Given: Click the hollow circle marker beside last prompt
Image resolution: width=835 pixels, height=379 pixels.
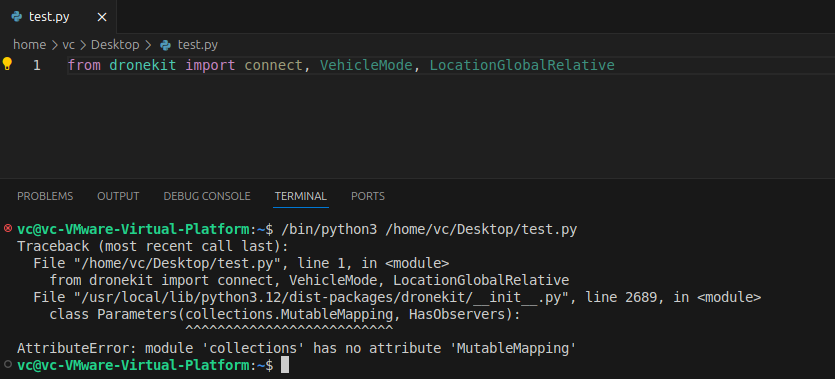Looking at the screenshot, I should pos(7,365).
